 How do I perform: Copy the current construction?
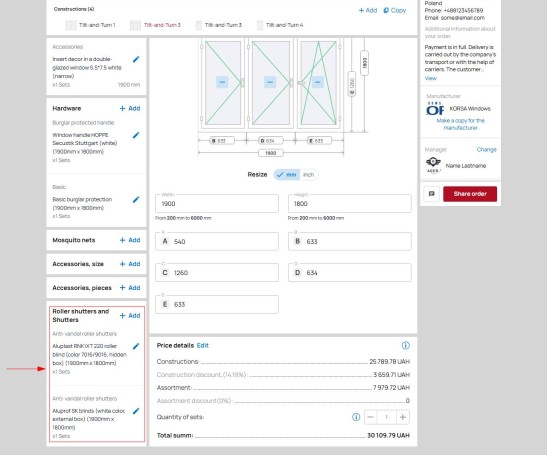[x=395, y=10]
